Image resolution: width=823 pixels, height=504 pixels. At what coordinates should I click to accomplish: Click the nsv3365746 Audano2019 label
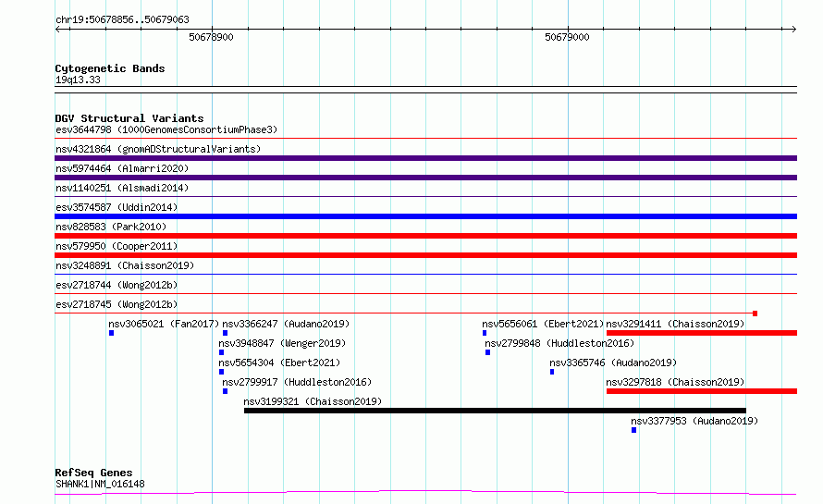point(613,363)
